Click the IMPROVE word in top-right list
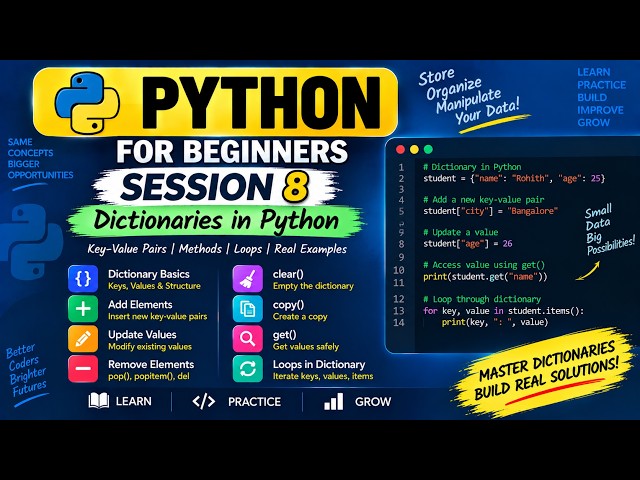This screenshot has width=640, height=480. tap(600, 110)
